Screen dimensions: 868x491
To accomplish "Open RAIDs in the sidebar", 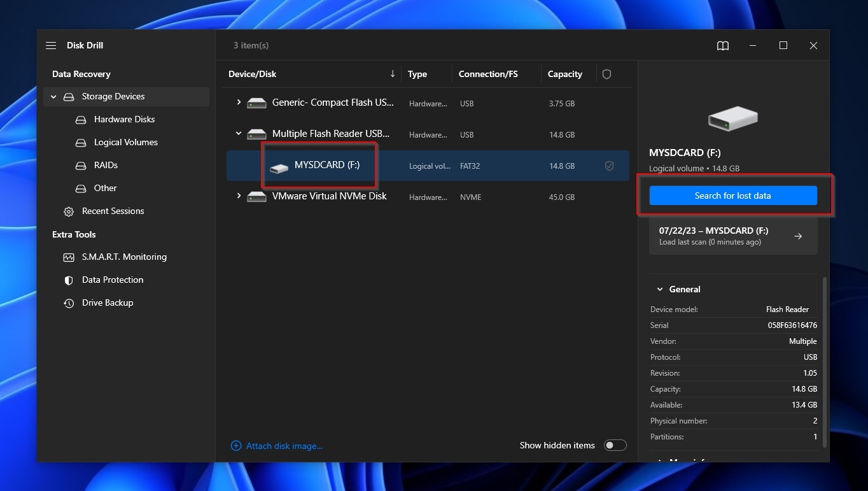I will tap(106, 166).
